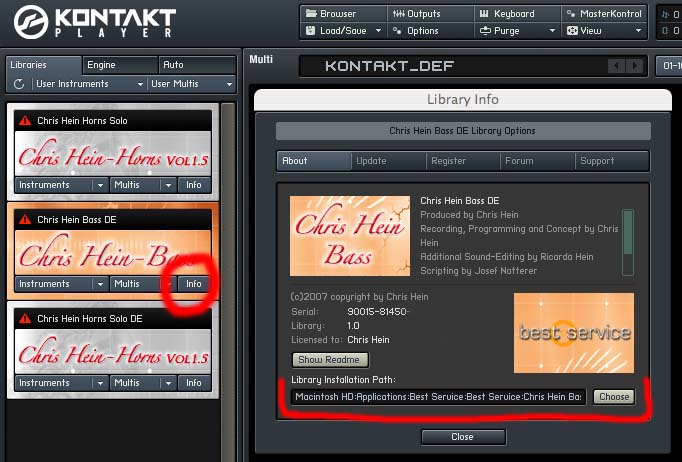Expand Instruments dropdown for Chris Hein Bass DE
The height and width of the screenshot is (462, 682).
tap(99, 284)
